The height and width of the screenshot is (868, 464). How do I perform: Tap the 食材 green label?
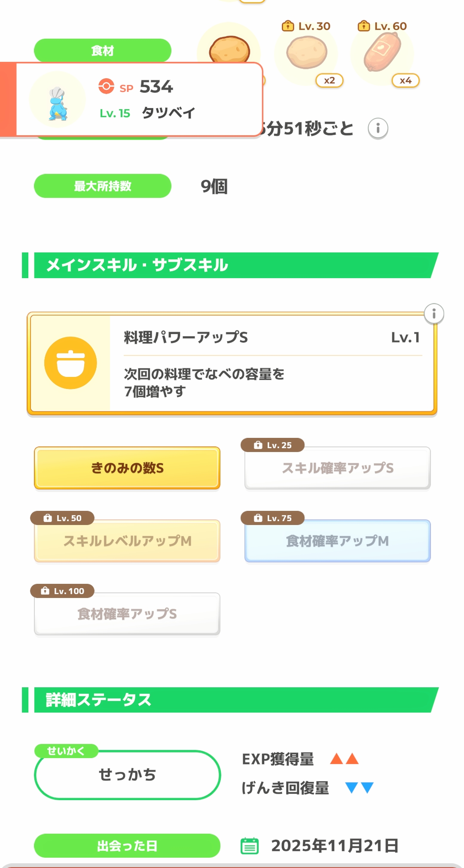(103, 51)
